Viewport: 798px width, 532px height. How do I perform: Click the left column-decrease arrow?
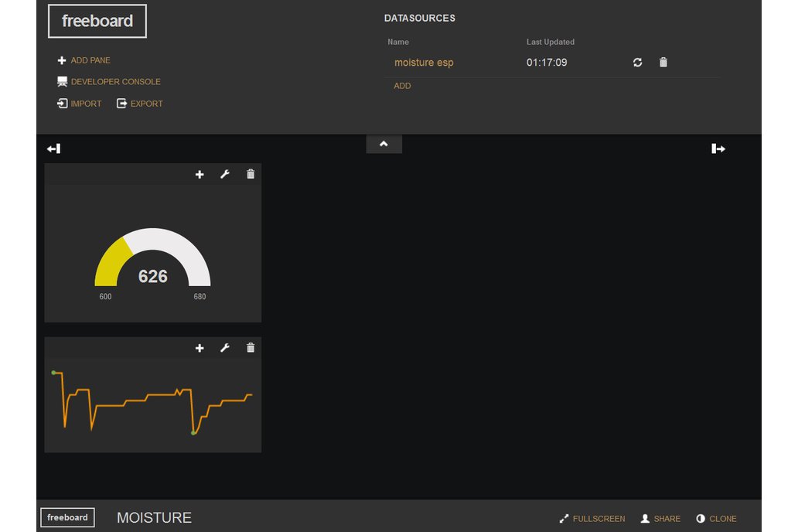(x=53, y=148)
